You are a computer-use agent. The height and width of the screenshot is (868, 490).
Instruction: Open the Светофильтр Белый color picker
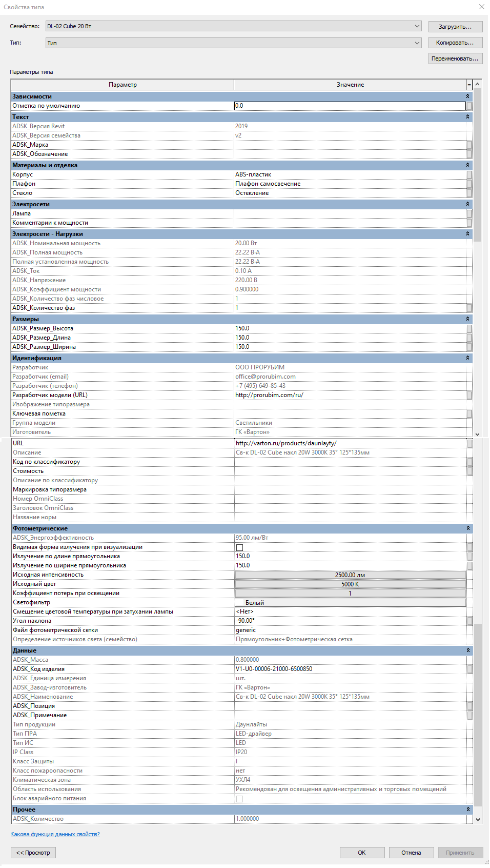(351, 603)
